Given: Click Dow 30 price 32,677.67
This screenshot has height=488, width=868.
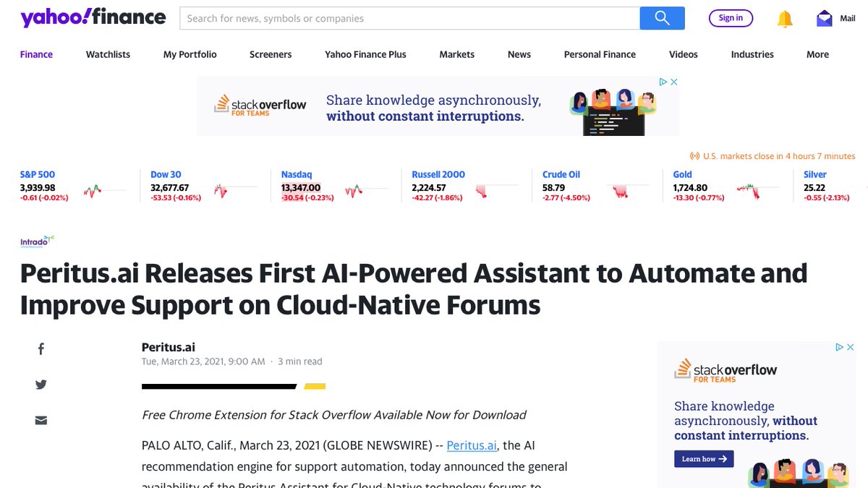Looking at the screenshot, I should click(169, 188).
